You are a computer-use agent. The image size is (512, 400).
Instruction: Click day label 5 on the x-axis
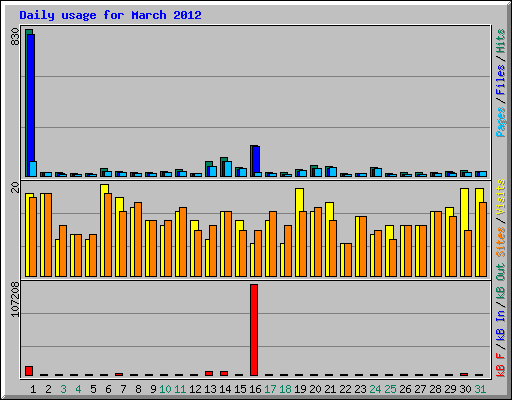[93, 389]
